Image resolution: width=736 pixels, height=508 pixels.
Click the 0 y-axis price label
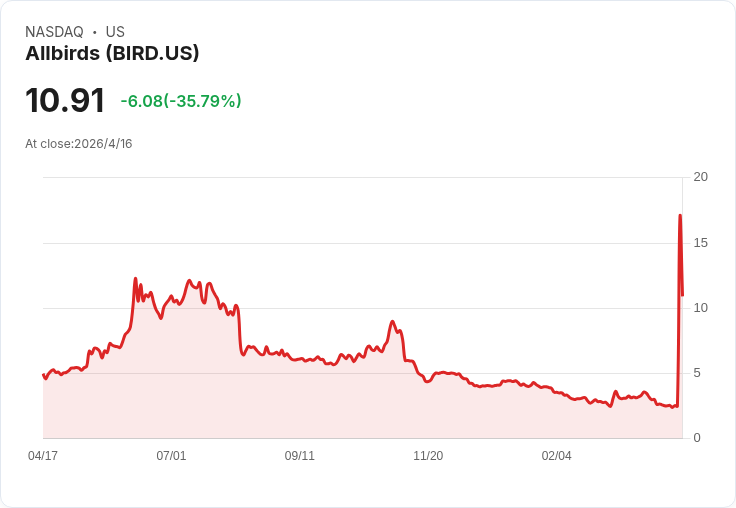pos(697,438)
